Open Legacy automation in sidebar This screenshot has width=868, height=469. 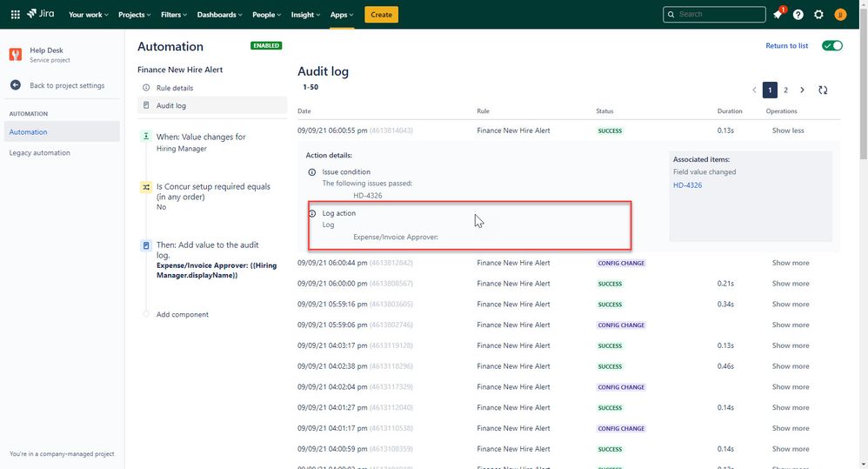point(39,153)
